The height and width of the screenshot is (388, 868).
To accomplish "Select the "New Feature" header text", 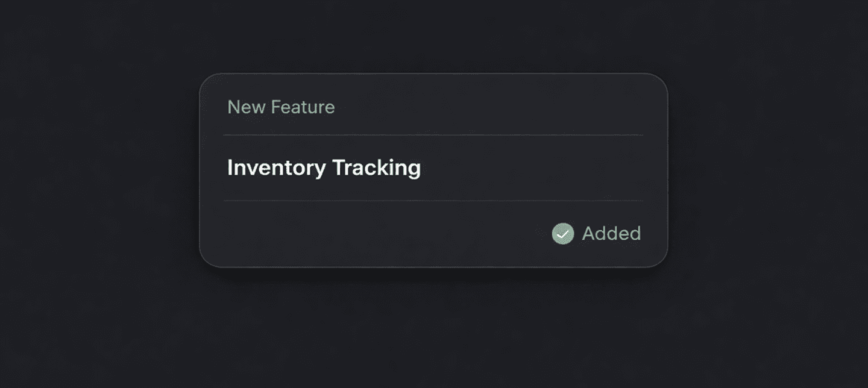I will (281, 107).
